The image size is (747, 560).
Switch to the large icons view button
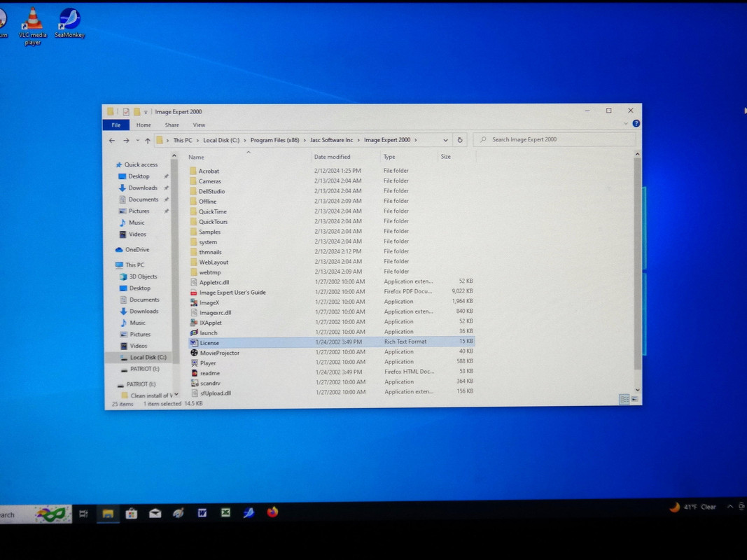(x=634, y=399)
